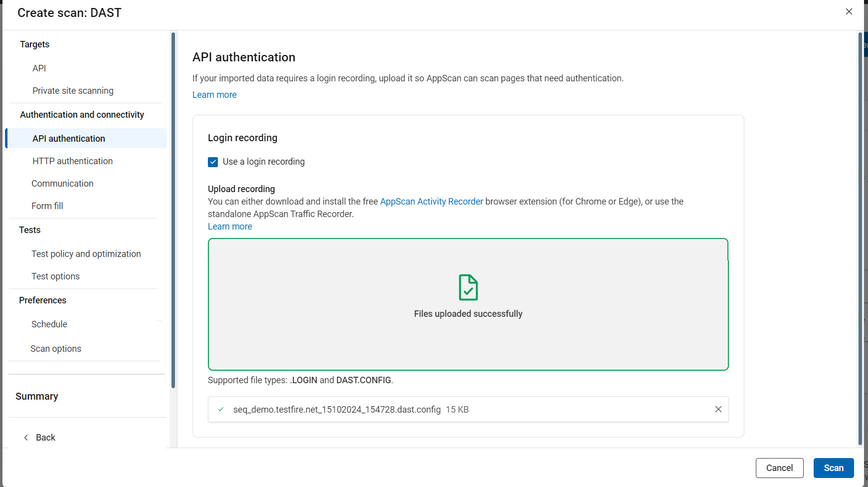Click Supported file types text

[x=300, y=380]
